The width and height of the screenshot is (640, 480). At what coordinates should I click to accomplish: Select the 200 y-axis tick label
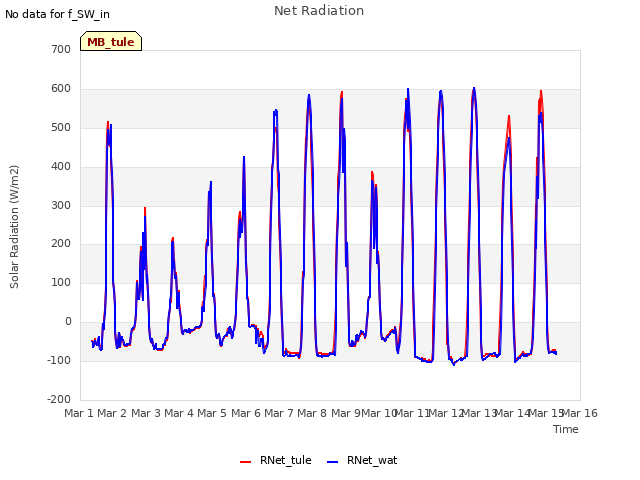click(x=61, y=244)
